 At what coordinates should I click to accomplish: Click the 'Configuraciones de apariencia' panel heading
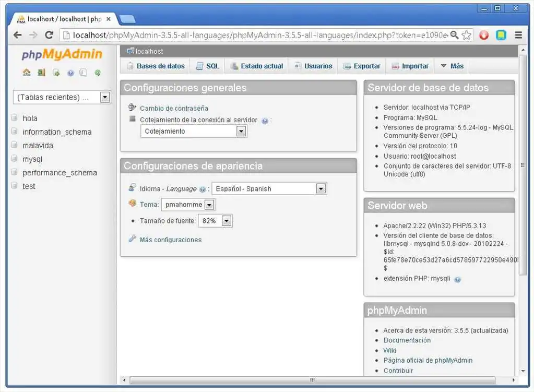193,166
